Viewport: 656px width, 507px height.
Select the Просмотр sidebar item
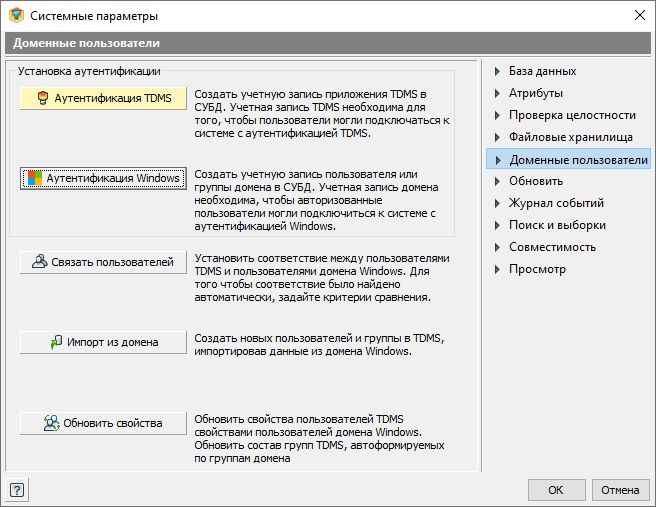click(x=537, y=269)
